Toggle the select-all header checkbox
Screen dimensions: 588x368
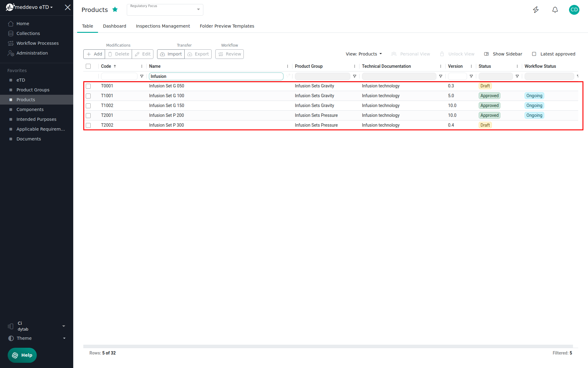pos(88,66)
